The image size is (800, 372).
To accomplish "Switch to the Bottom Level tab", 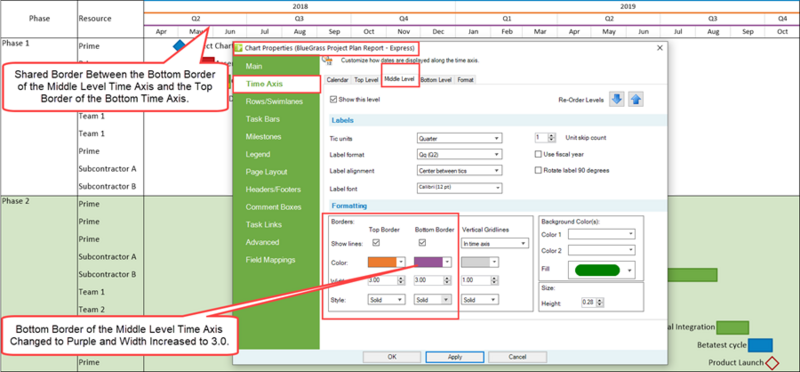I will (436, 80).
